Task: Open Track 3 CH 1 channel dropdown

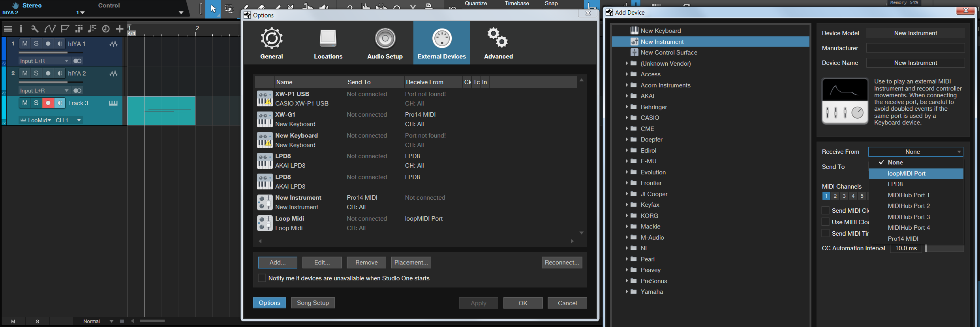Action: (x=68, y=120)
